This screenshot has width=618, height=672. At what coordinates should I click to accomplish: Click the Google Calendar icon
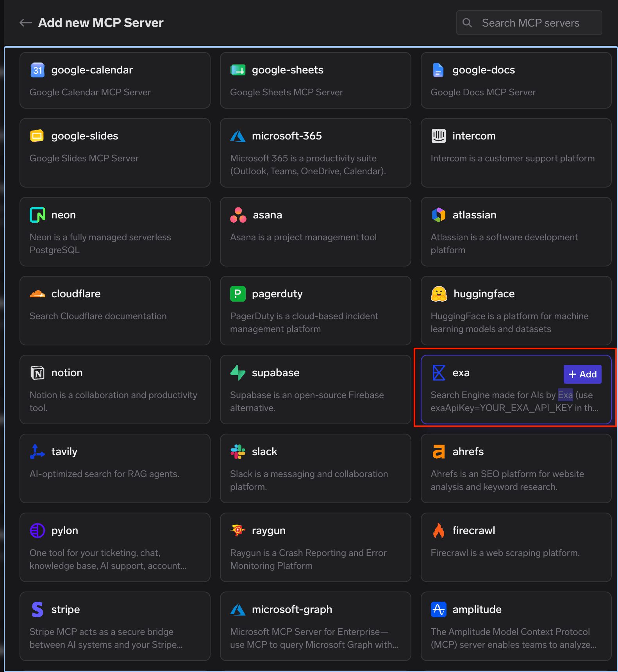(x=38, y=70)
